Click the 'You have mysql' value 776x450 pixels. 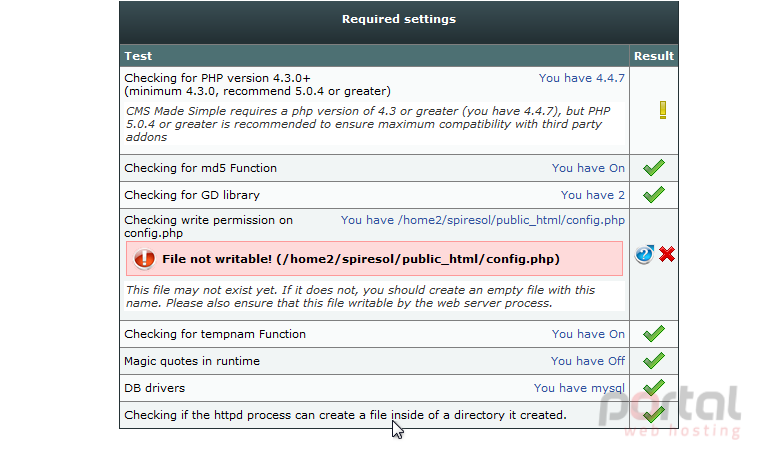point(579,388)
